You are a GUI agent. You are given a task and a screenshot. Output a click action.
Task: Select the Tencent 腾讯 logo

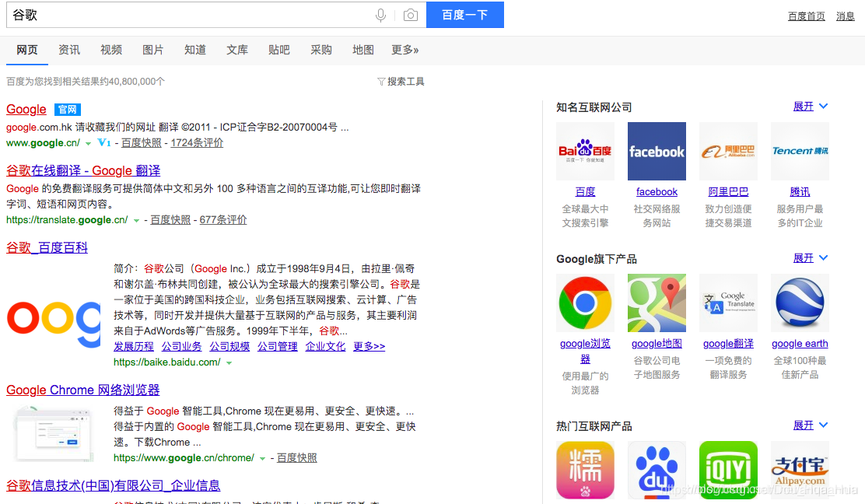[x=800, y=151]
